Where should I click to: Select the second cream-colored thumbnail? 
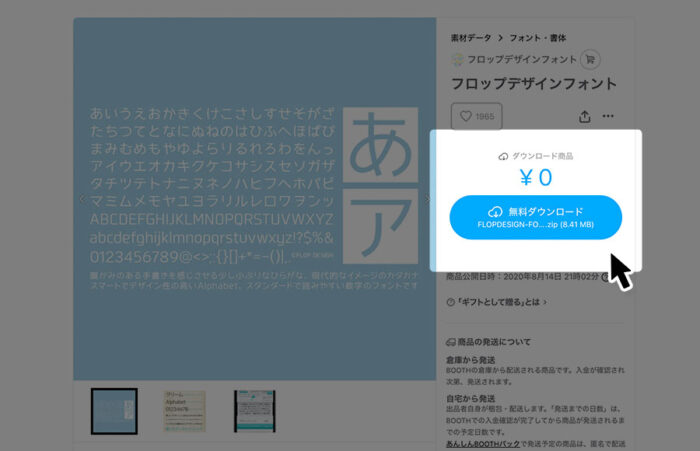coord(184,411)
